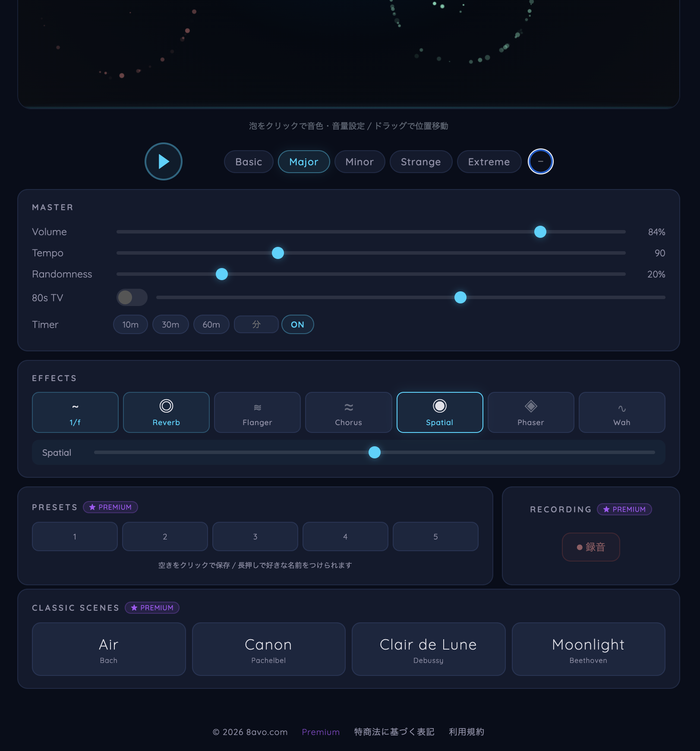Start recording with the 録音 button

tap(591, 547)
